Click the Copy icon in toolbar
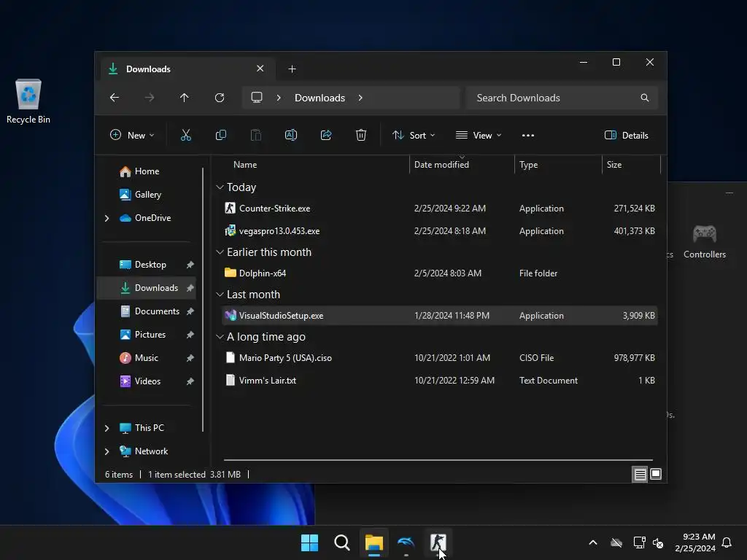The image size is (747, 560). (220, 135)
